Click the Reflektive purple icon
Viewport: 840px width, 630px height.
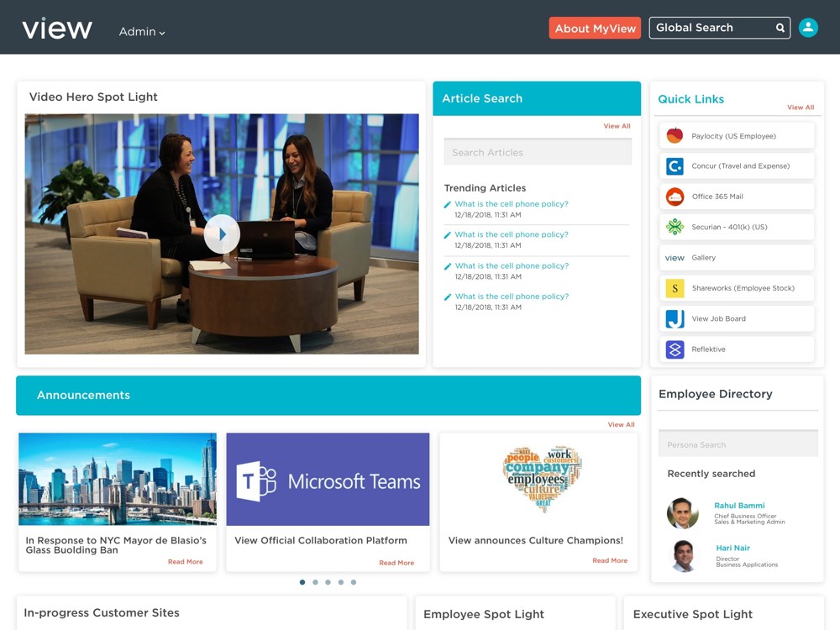675,349
